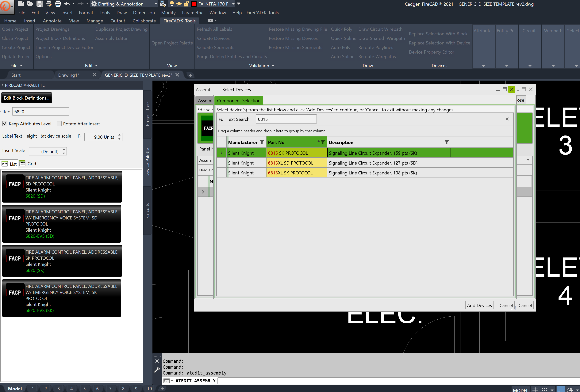Open the Project Tree side tab
This screenshot has height=392, width=580.
click(x=148, y=114)
